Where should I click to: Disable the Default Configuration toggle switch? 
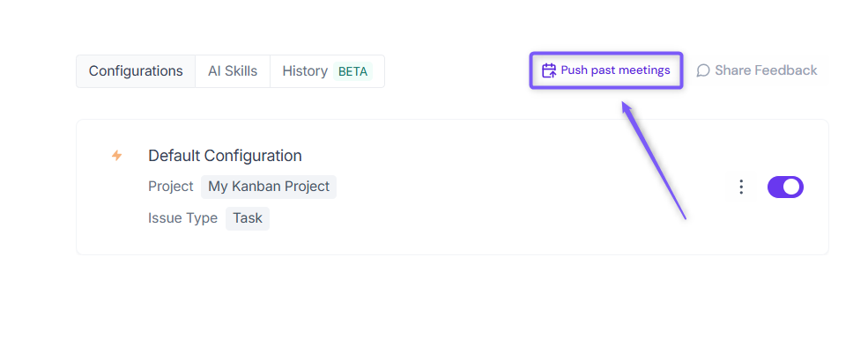(x=785, y=187)
